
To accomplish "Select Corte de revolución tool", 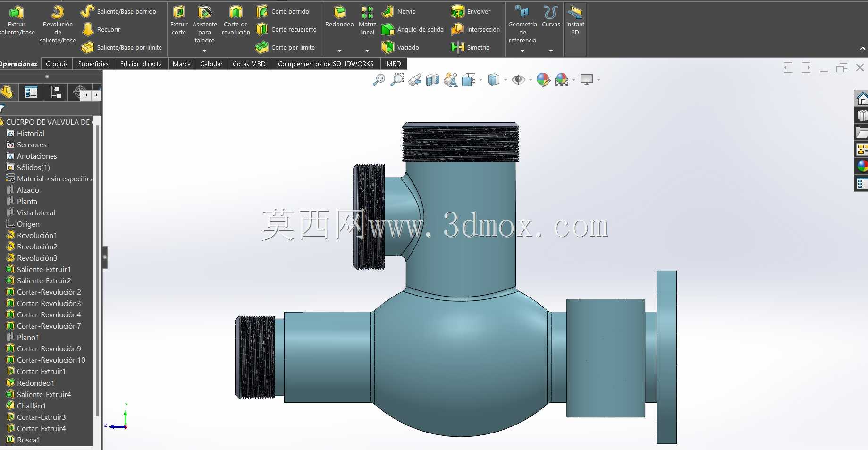I will 236,20.
